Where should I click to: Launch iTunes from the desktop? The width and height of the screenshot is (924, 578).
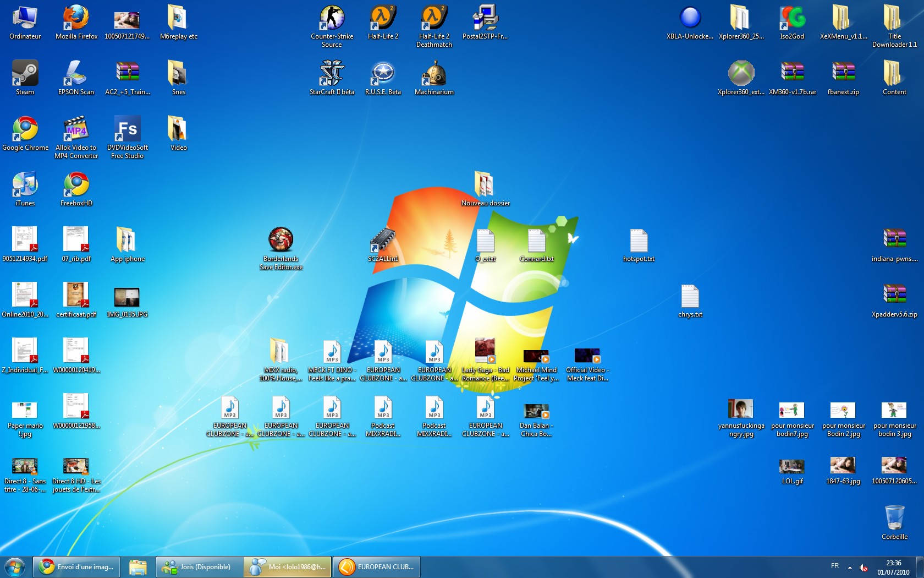point(25,189)
